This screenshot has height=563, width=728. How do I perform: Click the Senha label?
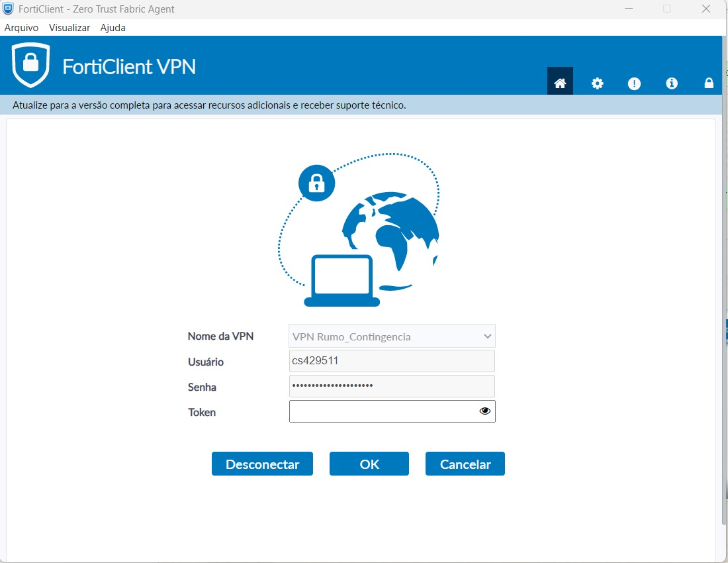(202, 387)
